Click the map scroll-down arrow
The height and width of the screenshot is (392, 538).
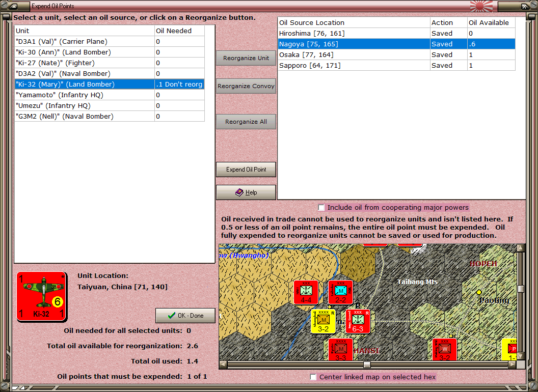click(521, 356)
